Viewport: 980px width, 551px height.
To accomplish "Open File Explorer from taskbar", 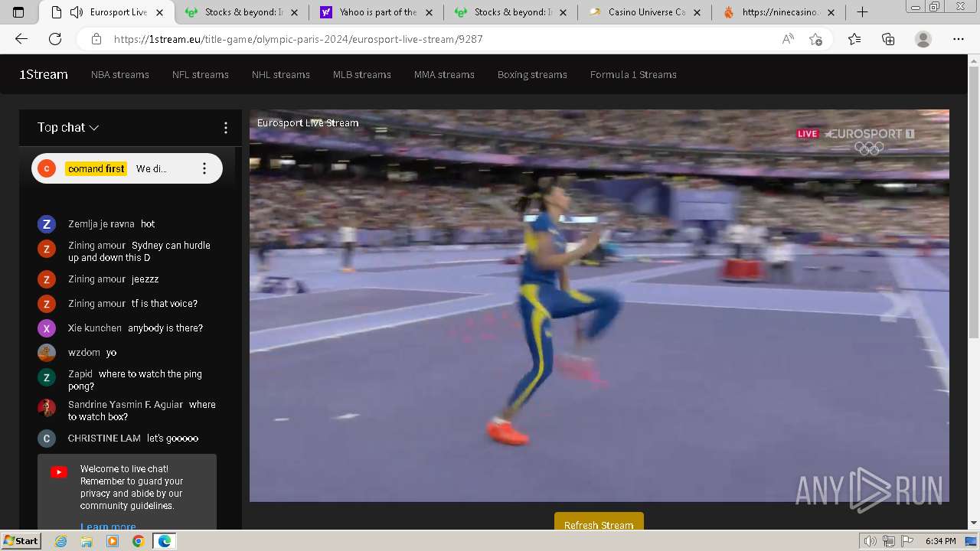I will click(x=87, y=541).
